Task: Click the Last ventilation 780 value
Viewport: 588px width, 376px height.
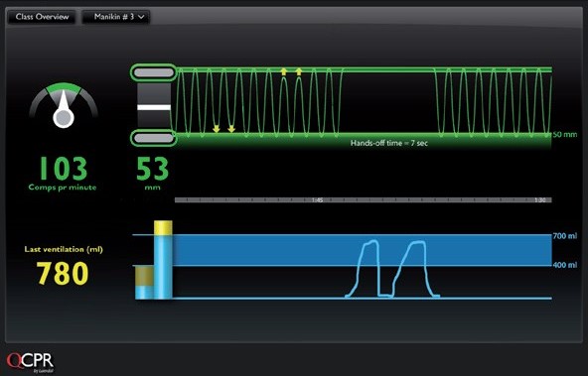Action: (x=63, y=273)
